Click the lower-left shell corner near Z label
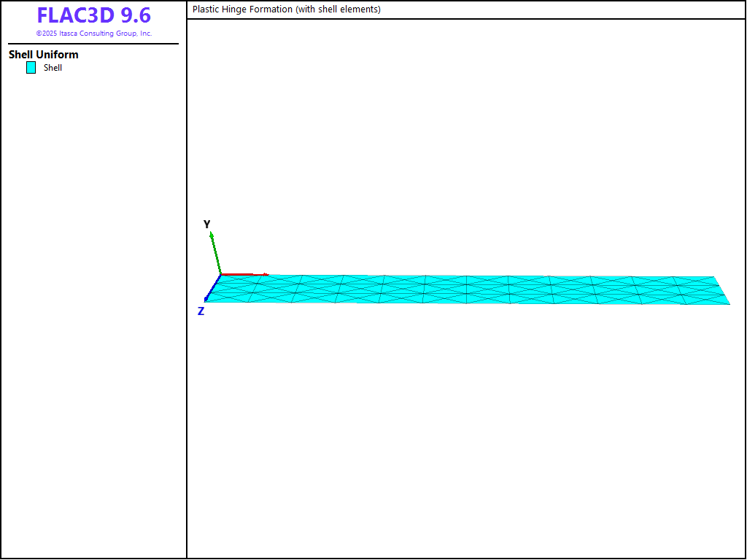 coord(206,300)
